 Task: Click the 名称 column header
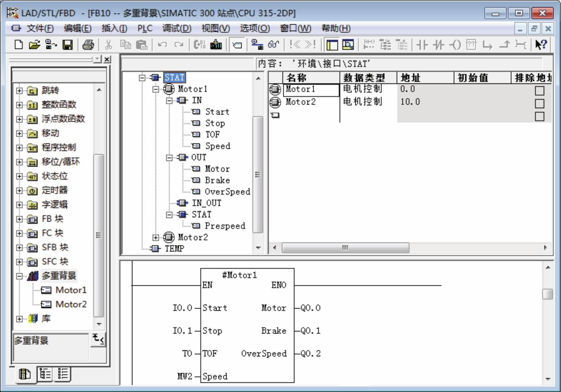[x=311, y=78]
